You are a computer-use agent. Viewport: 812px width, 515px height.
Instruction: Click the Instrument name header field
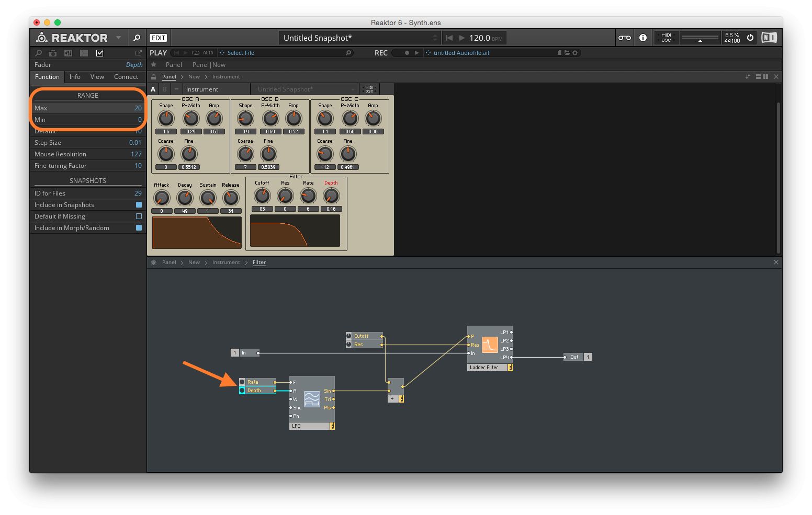coord(217,89)
